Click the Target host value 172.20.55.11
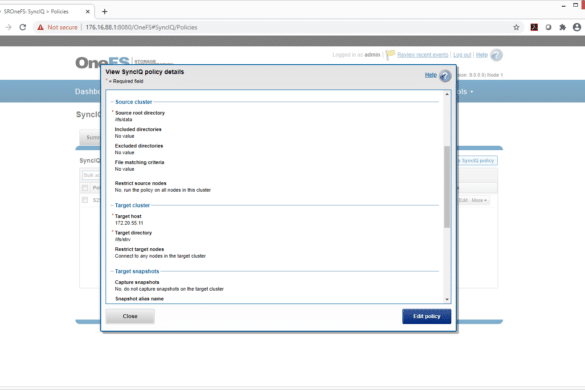Viewport: 585px width, 390px height. [x=129, y=223]
